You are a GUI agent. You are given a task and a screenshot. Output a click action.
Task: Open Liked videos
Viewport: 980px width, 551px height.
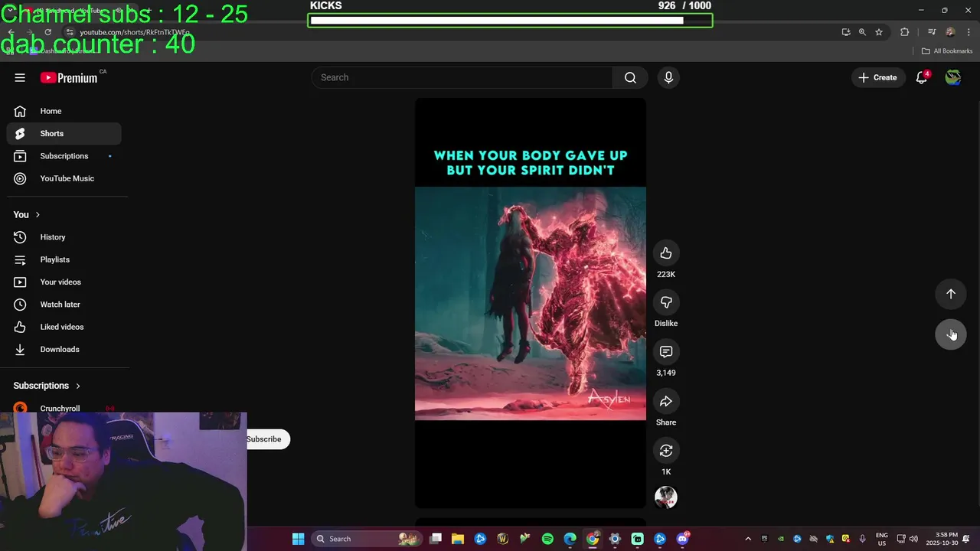64,327
